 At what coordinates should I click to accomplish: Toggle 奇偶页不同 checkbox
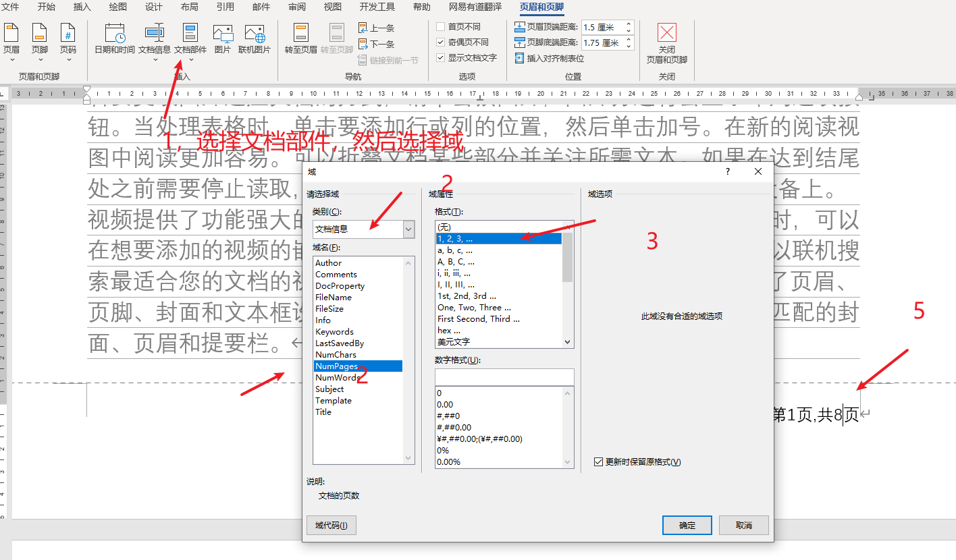(441, 42)
